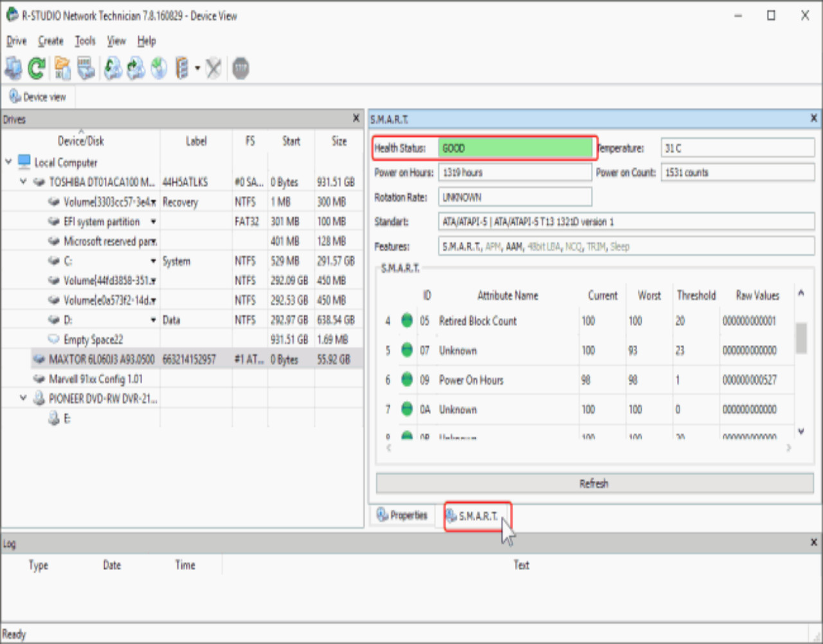
Task: Sort by the Size column header
Action: coord(339,141)
